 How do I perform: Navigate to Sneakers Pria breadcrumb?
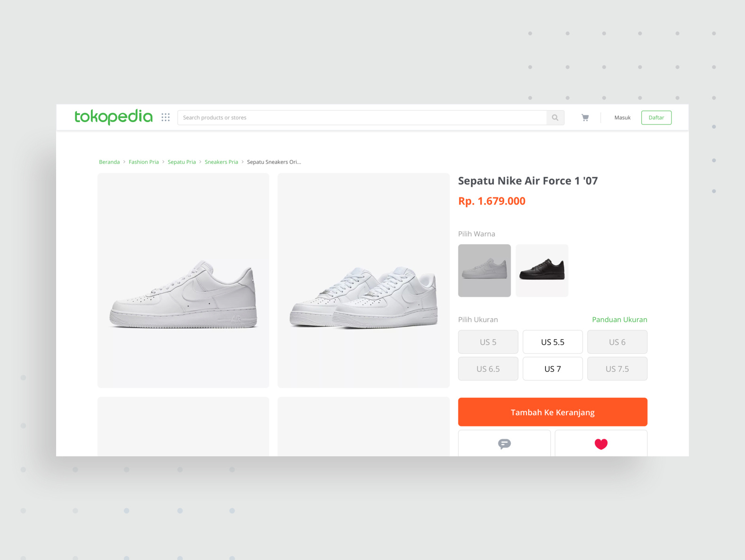click(x=221, y=162)
